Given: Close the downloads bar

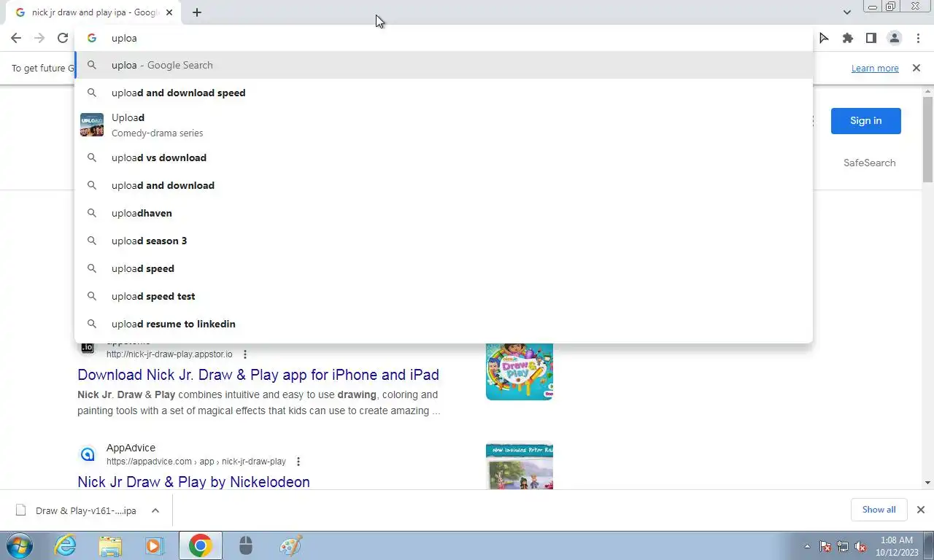Looking at the screenshot, I should click(920, 510).
